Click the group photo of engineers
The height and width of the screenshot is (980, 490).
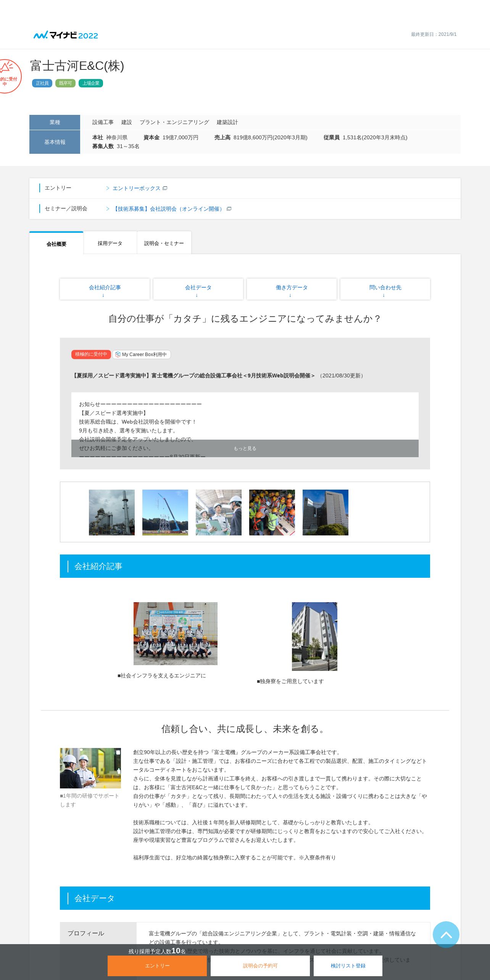(x=176, y=633)
